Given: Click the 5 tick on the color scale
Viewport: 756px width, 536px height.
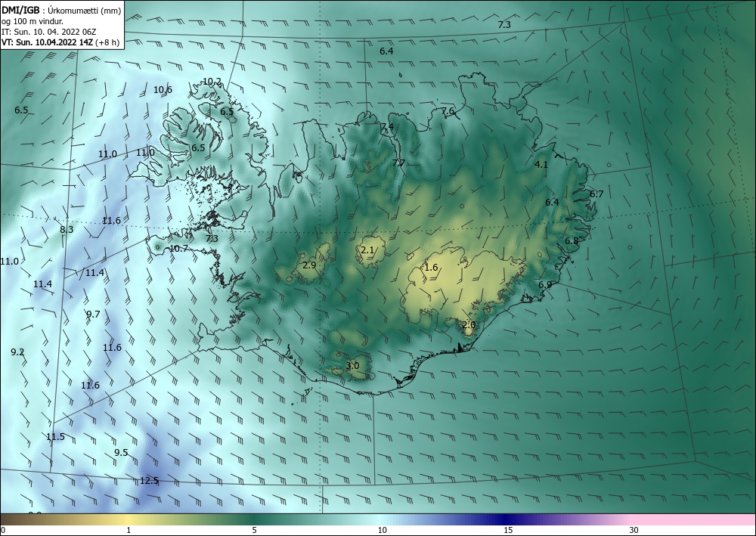Looking at the screenshot, I should 254,531.
